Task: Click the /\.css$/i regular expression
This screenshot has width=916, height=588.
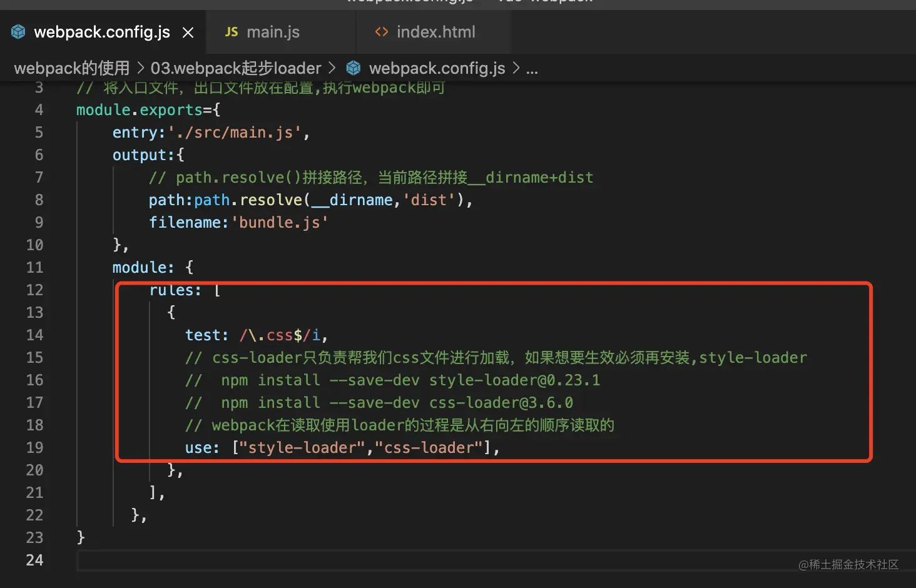Action: coord(280,335)
